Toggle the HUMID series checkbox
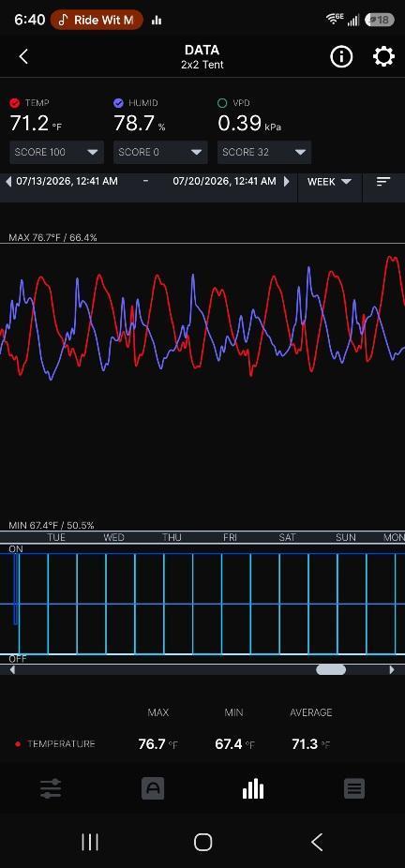 (118, 103)
